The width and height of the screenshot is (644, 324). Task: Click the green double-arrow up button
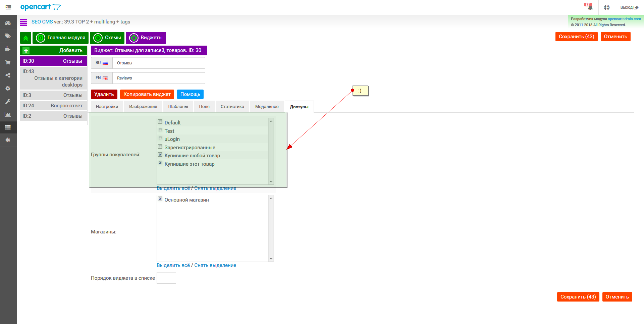26,38
